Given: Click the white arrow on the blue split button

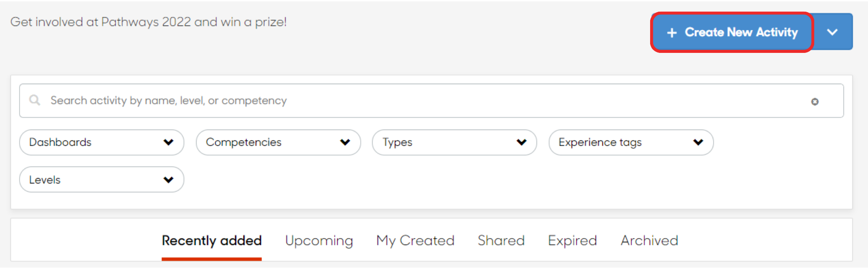Looking at the screenshot, I should tap(832, 32).
